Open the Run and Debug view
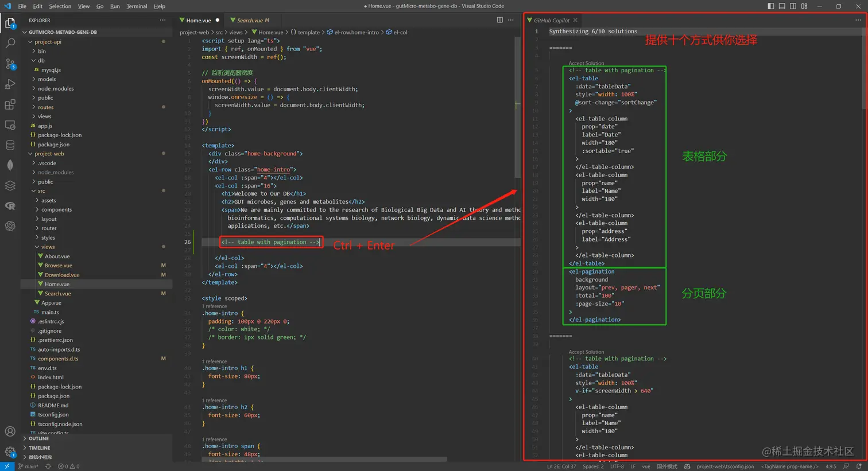Viewport: 868px width, 471px height. tap(10, 84)
